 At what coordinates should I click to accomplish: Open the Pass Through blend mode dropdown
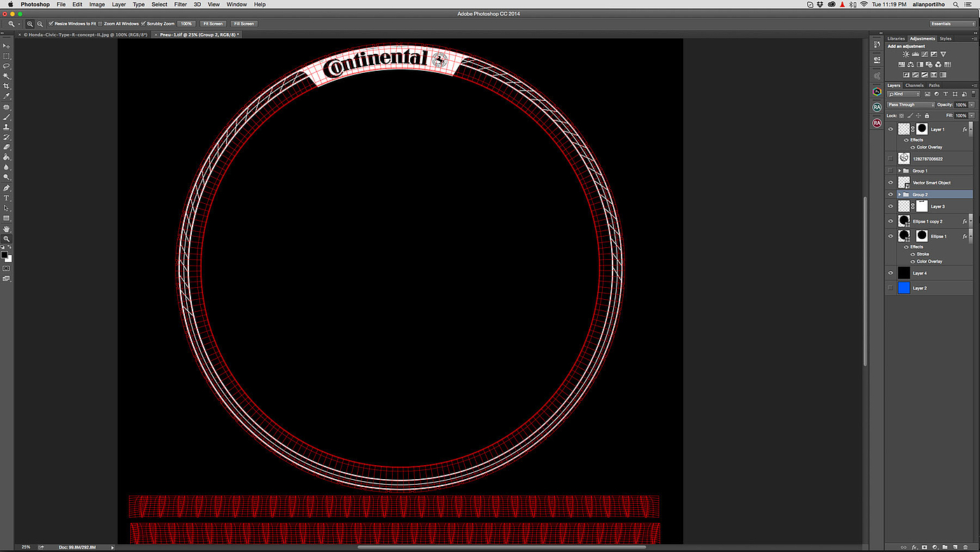tap(910, 104)
